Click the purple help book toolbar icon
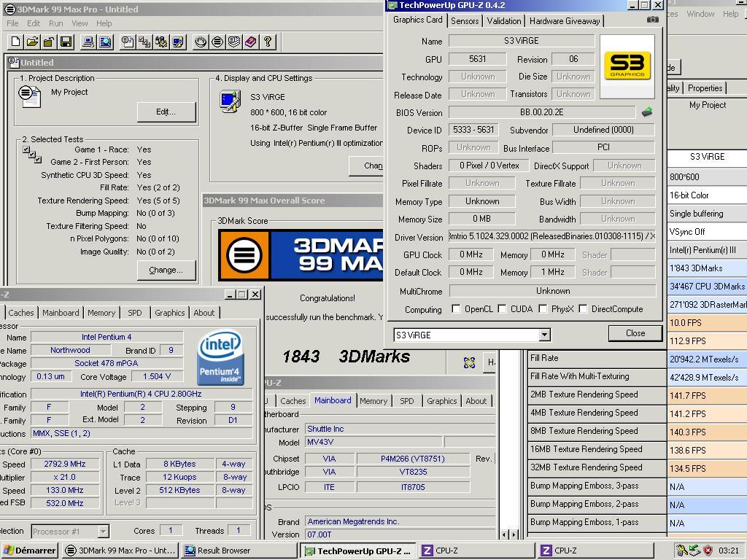Viewport: 747px width, 560px height. click(251, 42)
